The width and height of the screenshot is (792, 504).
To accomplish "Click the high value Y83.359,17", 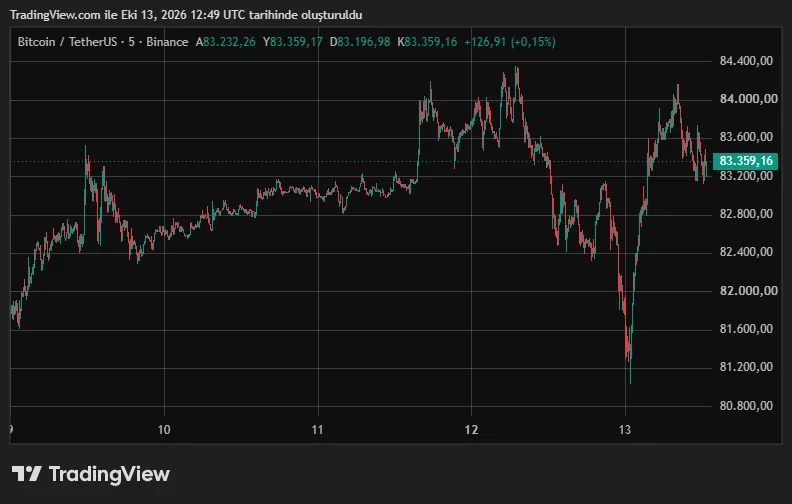I will click(292, 42).
